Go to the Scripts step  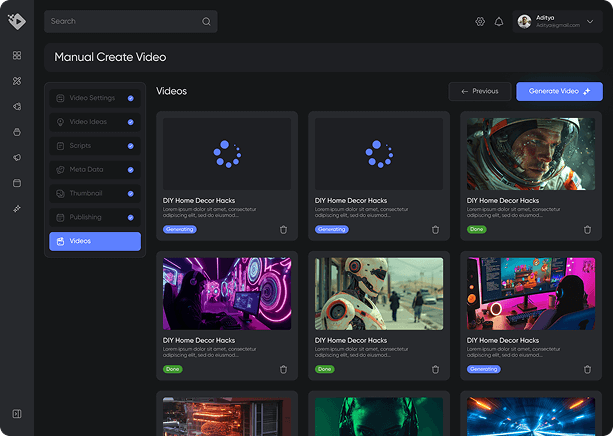[x=95, y=146]
